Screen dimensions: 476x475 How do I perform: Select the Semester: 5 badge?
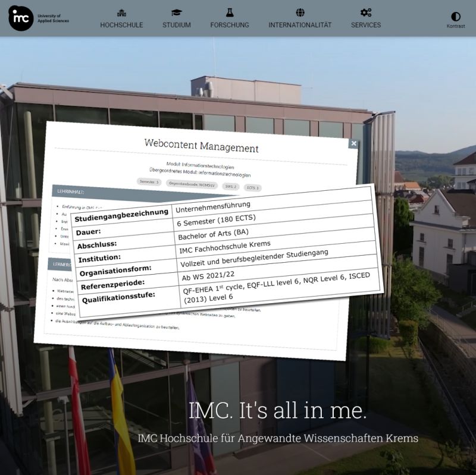coord(149,182)
